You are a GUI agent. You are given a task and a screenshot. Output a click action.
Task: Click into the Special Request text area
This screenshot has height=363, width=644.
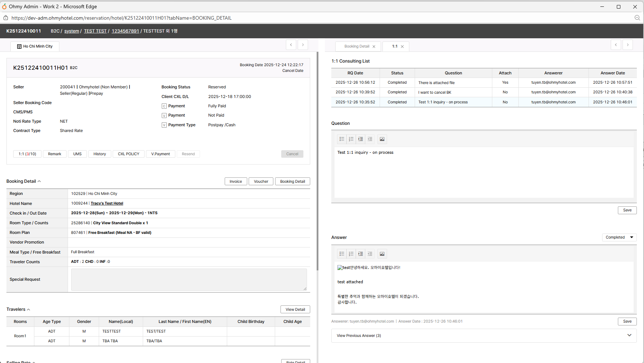point(189,280)
